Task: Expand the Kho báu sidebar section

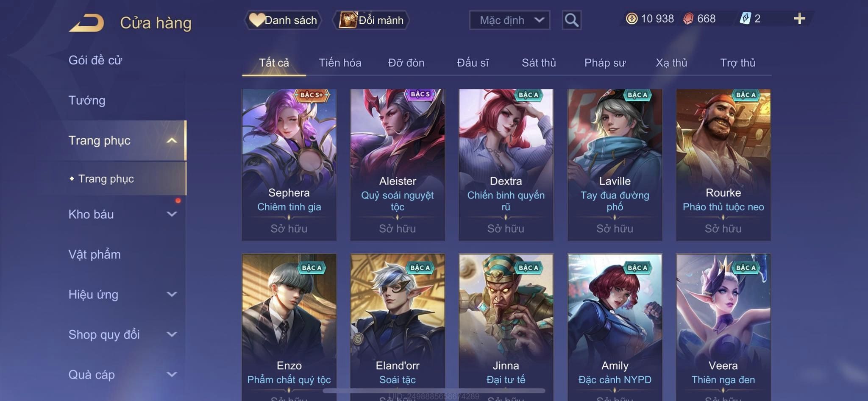Action: point(122,214)
